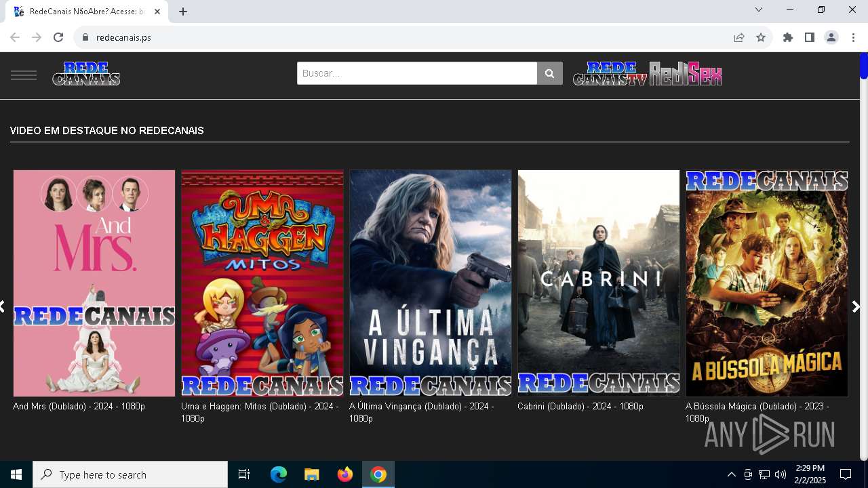
Task: Open the tray icon next to the hidden-icons chevron
Action: pyautogui.click(x=748, y=474)
